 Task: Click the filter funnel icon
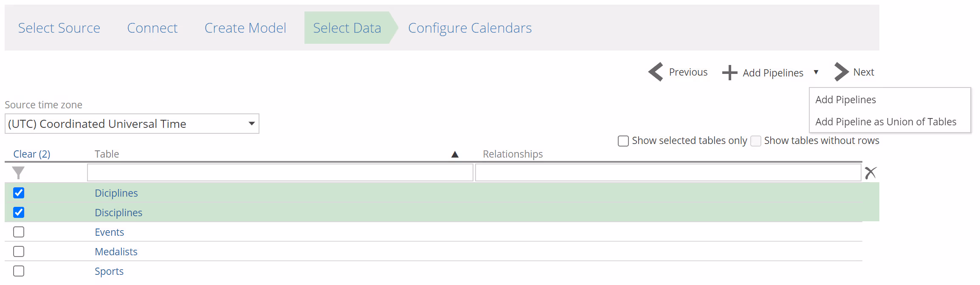[x=18, y=172]
